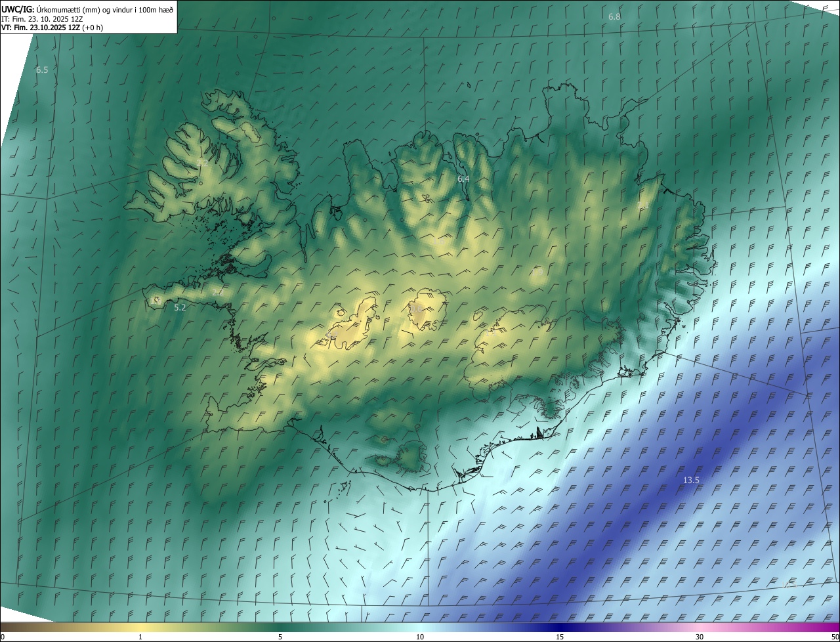The image size is (840, 642).
Task: Click the '10' tick on the color scale
Action: pos(420,637)
